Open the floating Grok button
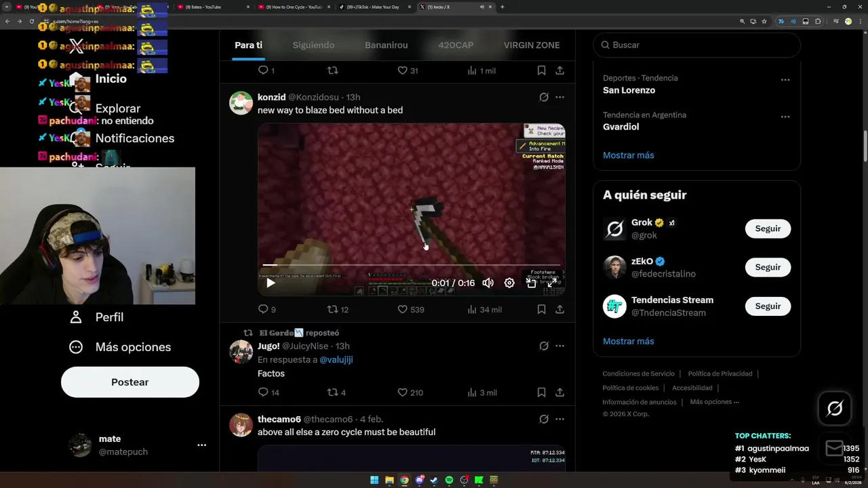The width and height of the screenshot is (868, 488). coord(835,408)
